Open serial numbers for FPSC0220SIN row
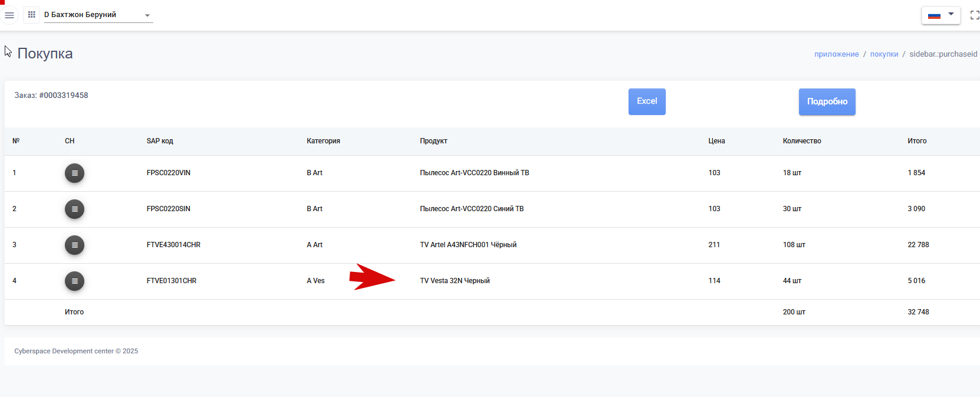This screenshot has width=980, height=397. (x=74, y=209)
